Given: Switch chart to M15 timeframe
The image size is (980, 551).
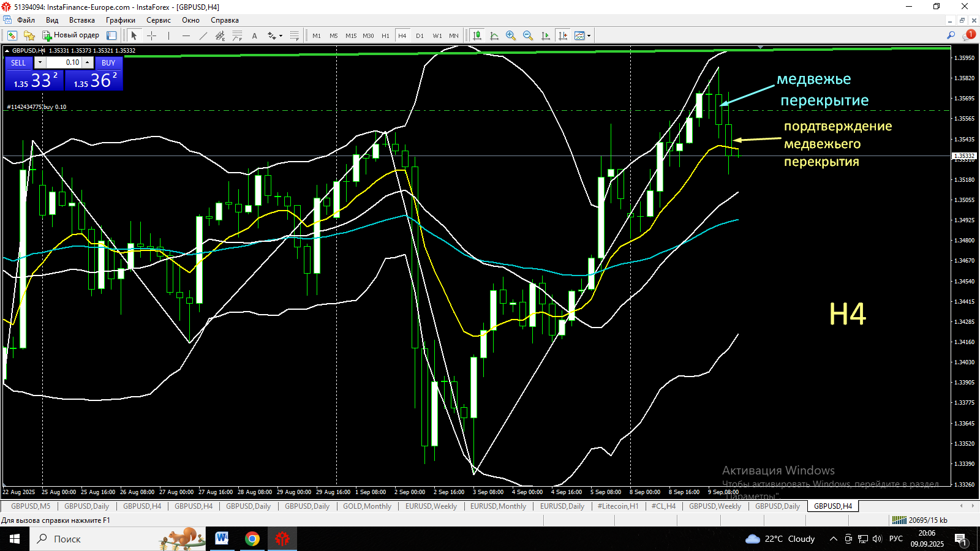Looking at the screenshot, I should click(351, 36).
